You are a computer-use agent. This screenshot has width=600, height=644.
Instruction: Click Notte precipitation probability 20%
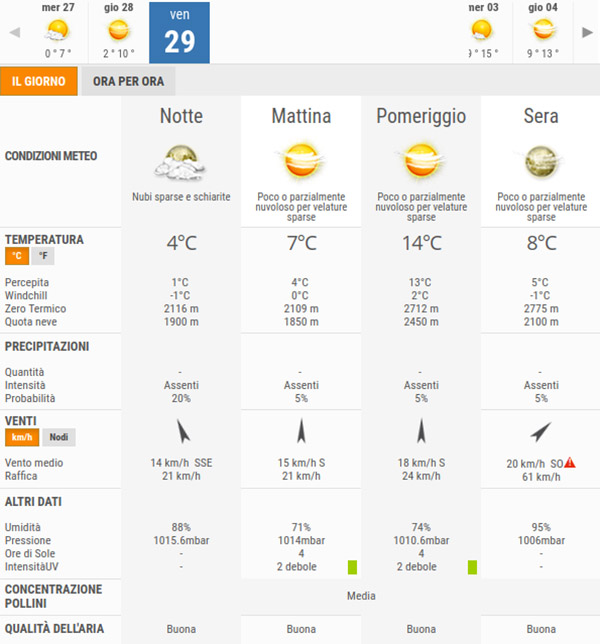coord(181,398)
